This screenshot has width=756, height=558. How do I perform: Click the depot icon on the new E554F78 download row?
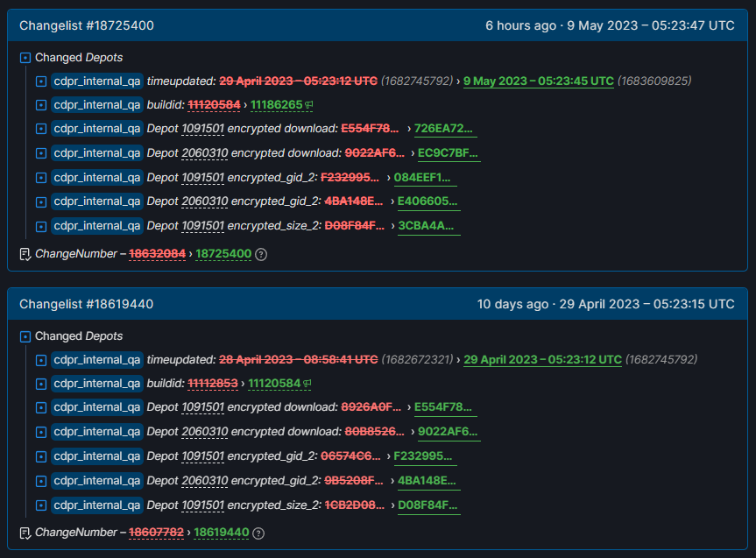(41, 407)
